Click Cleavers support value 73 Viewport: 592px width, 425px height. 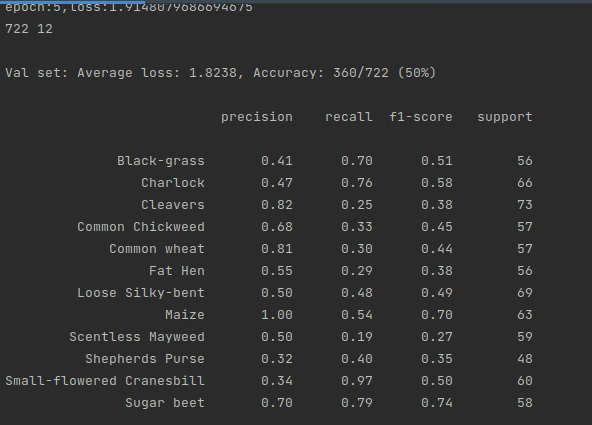[x=525, y=205]
